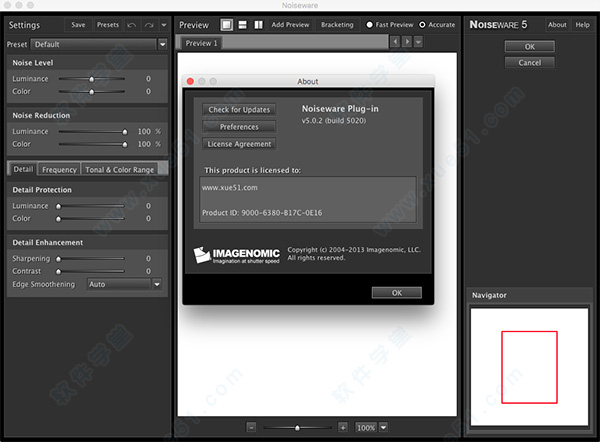Click the zoom out minus button

pos(251,427)
